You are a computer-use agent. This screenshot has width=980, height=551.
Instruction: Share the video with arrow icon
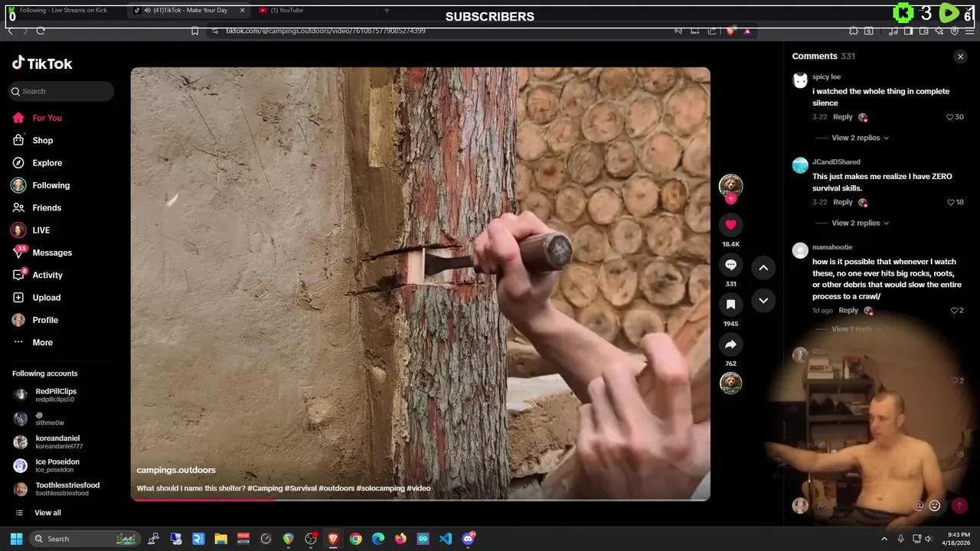[730, 344]
